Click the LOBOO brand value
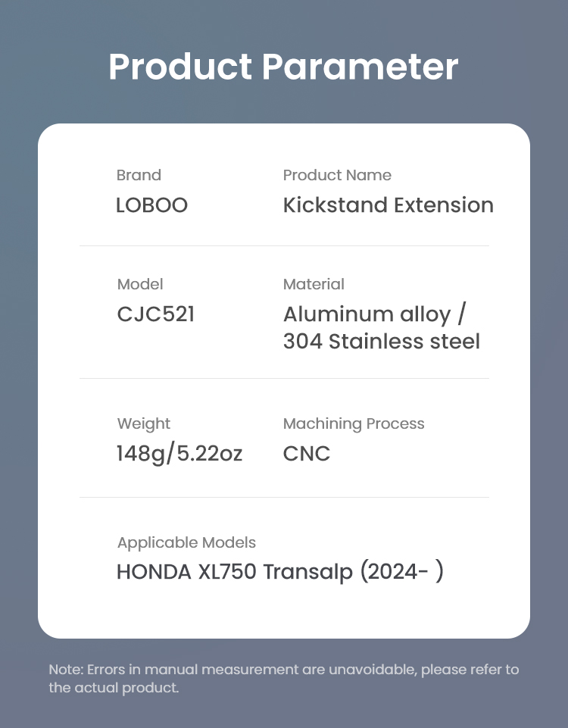568x728 pixels. point(151,205)
